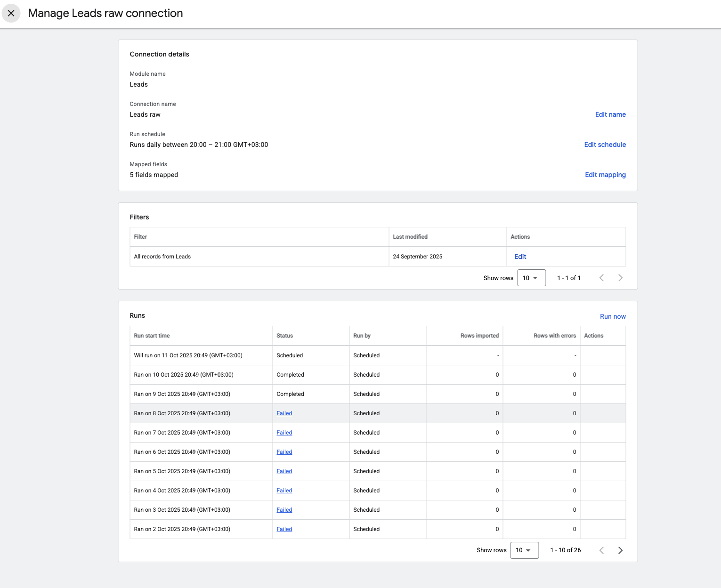Click Run now in the Runs section
Screen dimensions: 721x588
[612, 316]
